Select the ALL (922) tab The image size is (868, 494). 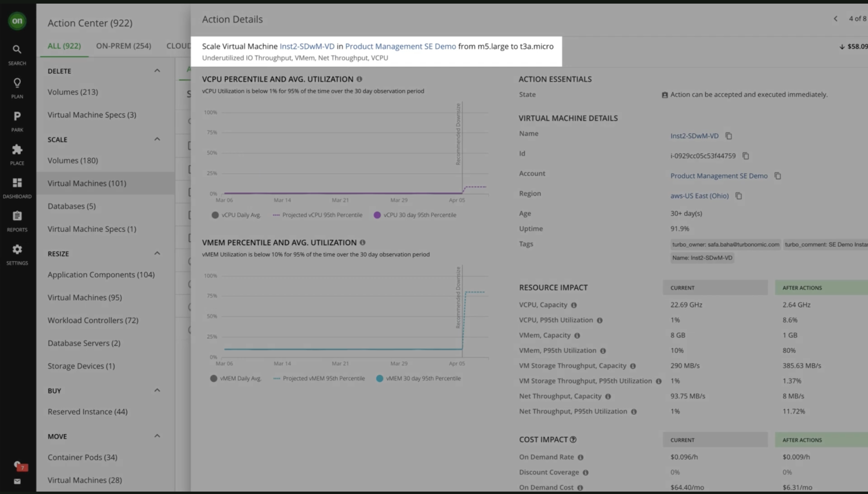point(64,46)
